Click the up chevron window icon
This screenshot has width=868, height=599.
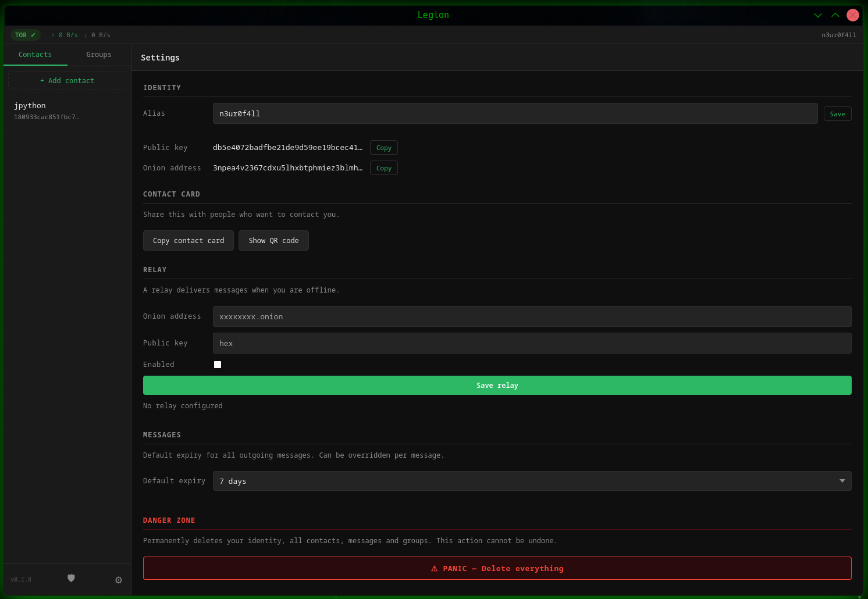click(835, 15)
